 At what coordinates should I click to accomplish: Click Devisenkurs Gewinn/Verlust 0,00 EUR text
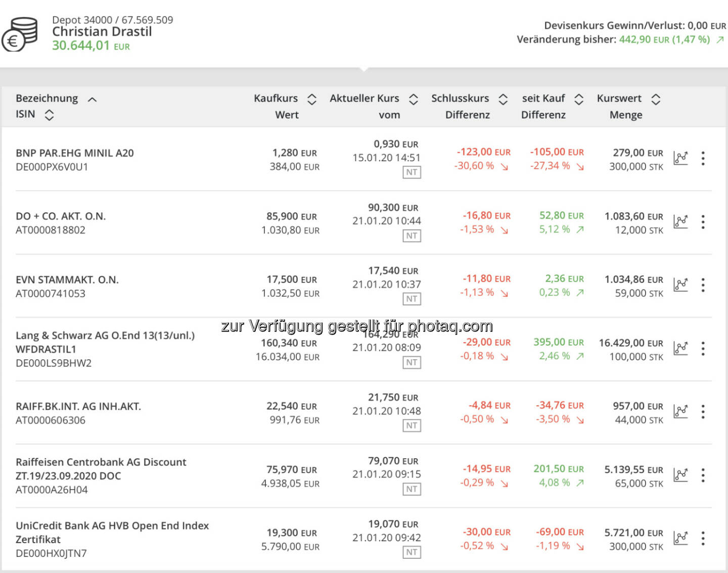click(x=635, y=25)
